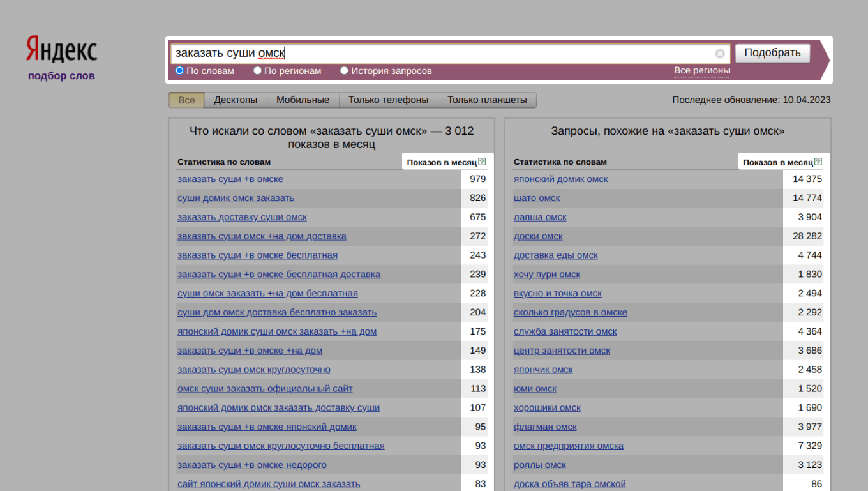Switch to the "Только планшеты" tab
Image resolution: width=868 pixels, height=491 pixels.
tap(487, 100)
